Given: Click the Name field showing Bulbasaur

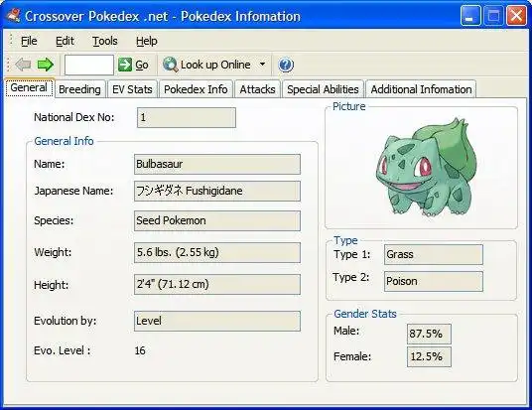Looking at the screenshot, I should (217, 164).
